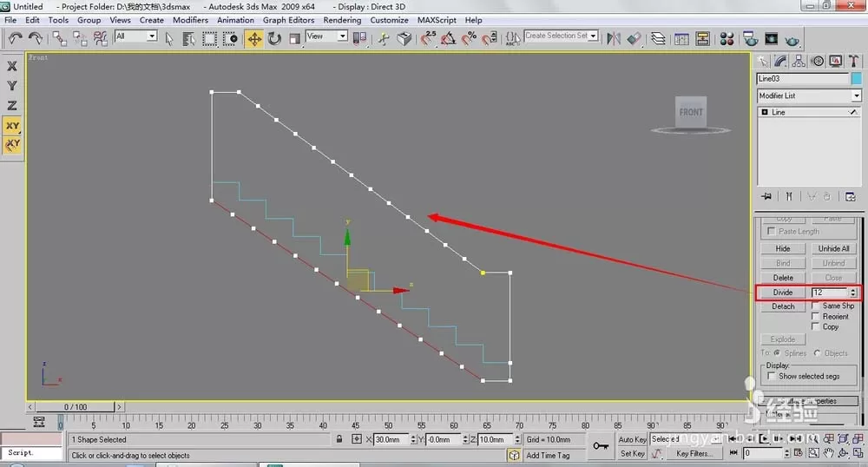
Task: Click the Quick Render teapot icon
Action: click(792, 39)
